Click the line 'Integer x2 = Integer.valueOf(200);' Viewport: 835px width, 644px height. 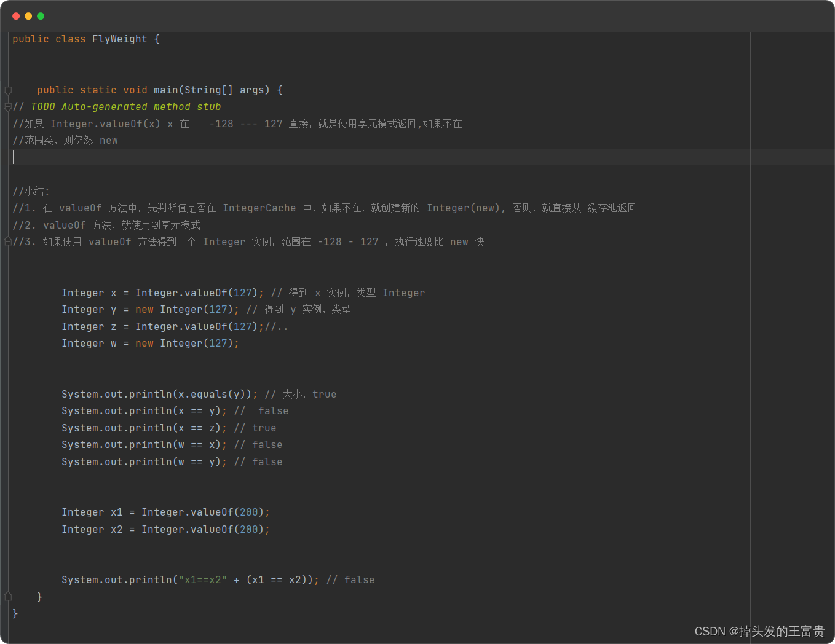coord(166,529)
